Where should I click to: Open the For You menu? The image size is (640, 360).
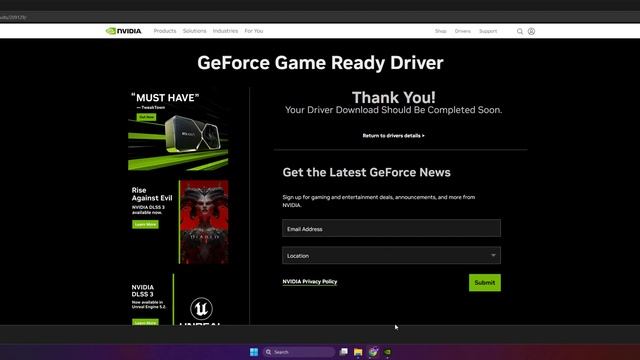coord(254,31)
